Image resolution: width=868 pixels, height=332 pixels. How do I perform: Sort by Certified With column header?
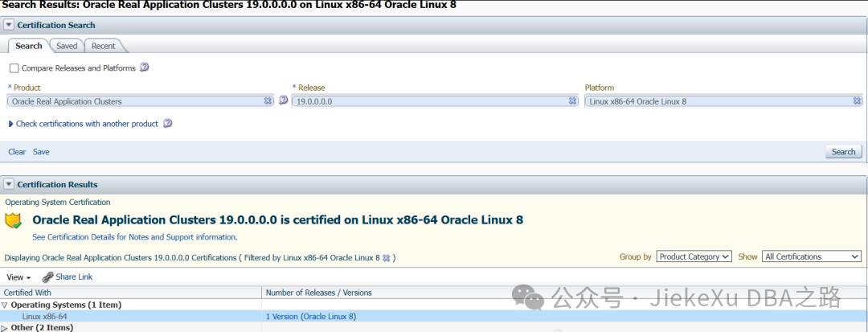(x=131, y=292)
